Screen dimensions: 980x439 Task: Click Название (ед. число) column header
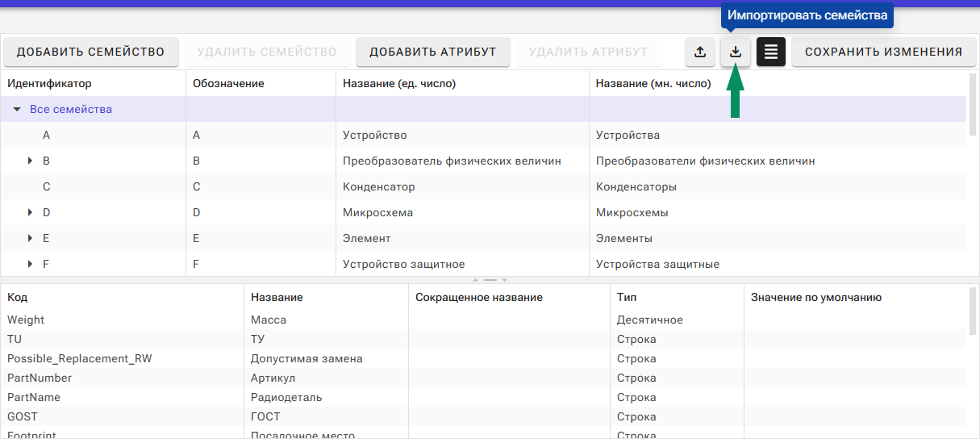(462, 83)
